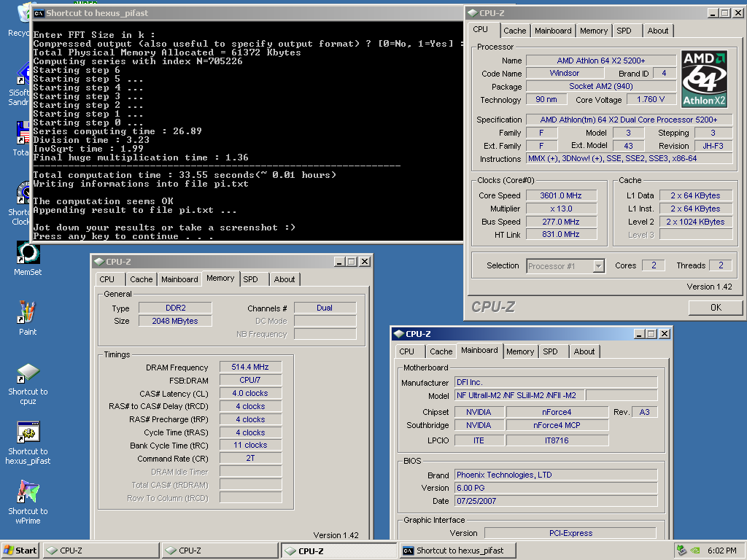This screenshot has width=747, height=560.
Task: Select second CPU-Z taskbar button
Action: click(x=220, y=551)
